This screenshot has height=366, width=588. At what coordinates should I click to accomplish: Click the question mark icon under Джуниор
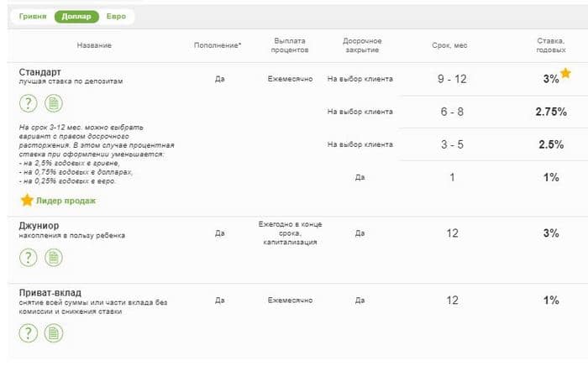coord(29,257)
